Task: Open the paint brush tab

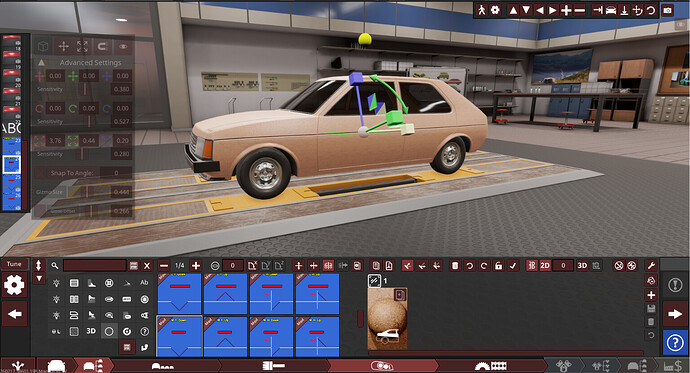Action: click(273, 366)
